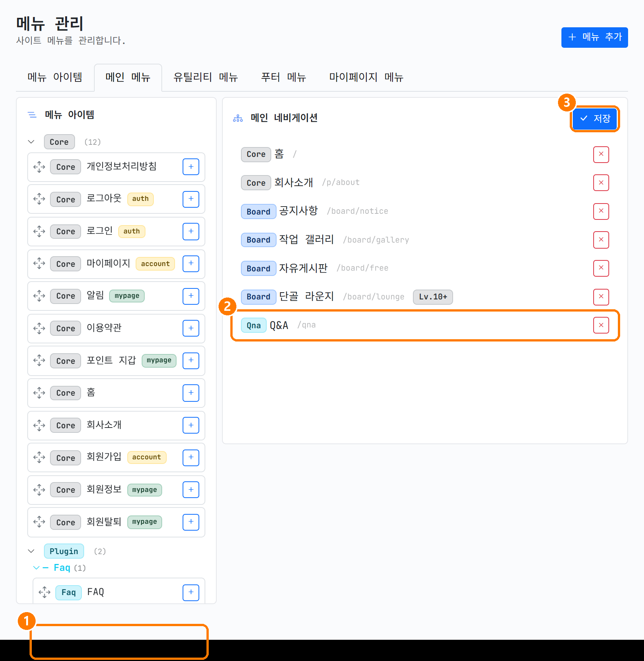Click the move handle of 회원탈퇴
The width and height of the screenshot is (644, 661).
39,522
